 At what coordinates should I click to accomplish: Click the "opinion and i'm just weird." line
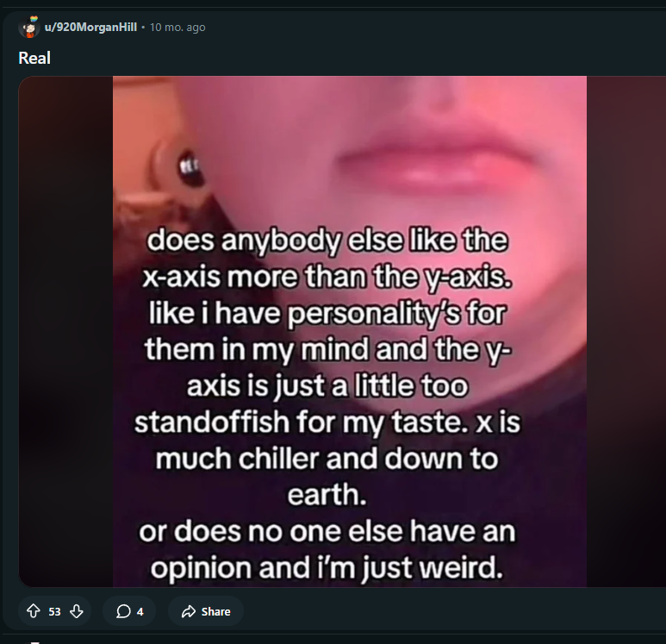pos(327,568)
